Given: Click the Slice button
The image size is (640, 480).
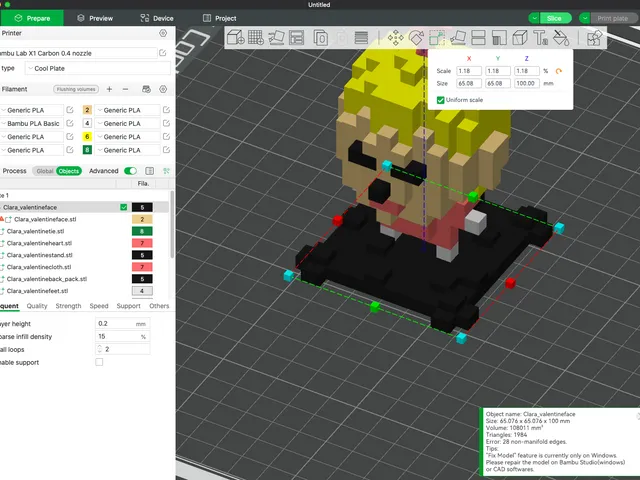Looking at the screenshot, I should pyautogui.click(x=554, y=18).
